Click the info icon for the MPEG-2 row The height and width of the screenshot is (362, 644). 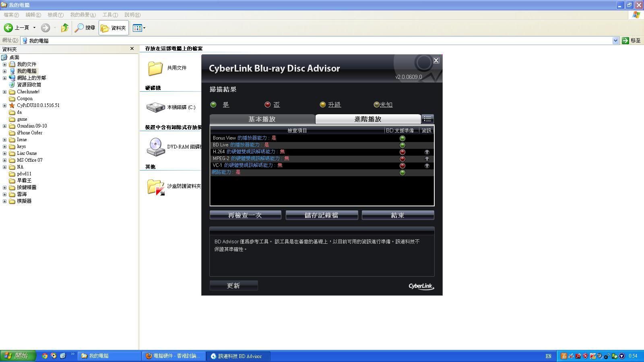pyautogui.click(x=427, y=159)
